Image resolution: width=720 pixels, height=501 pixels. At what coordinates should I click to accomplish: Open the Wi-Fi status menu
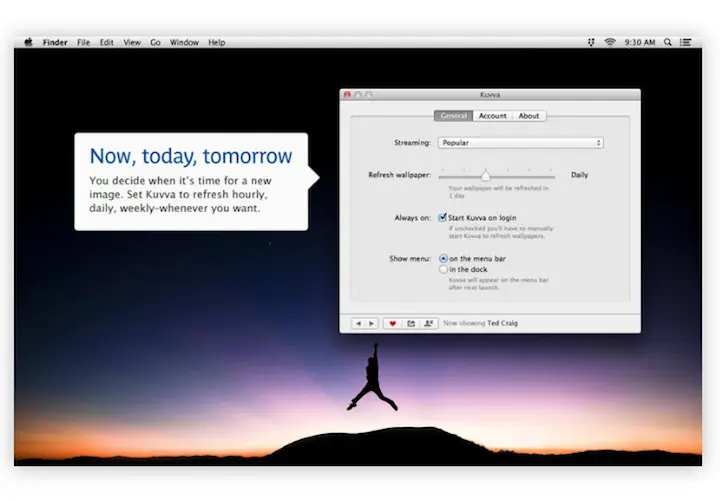click(x=610, y=42)
